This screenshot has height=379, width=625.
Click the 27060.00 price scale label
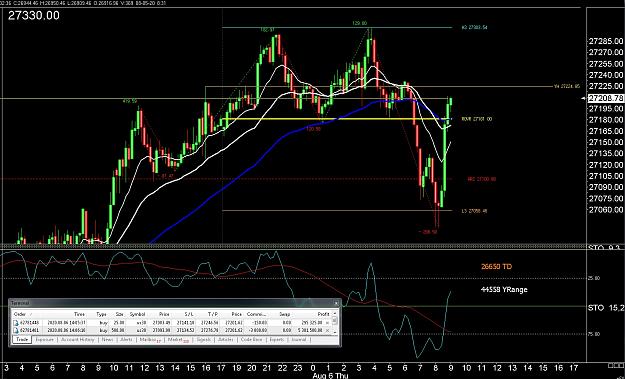[x=606, y=210]
